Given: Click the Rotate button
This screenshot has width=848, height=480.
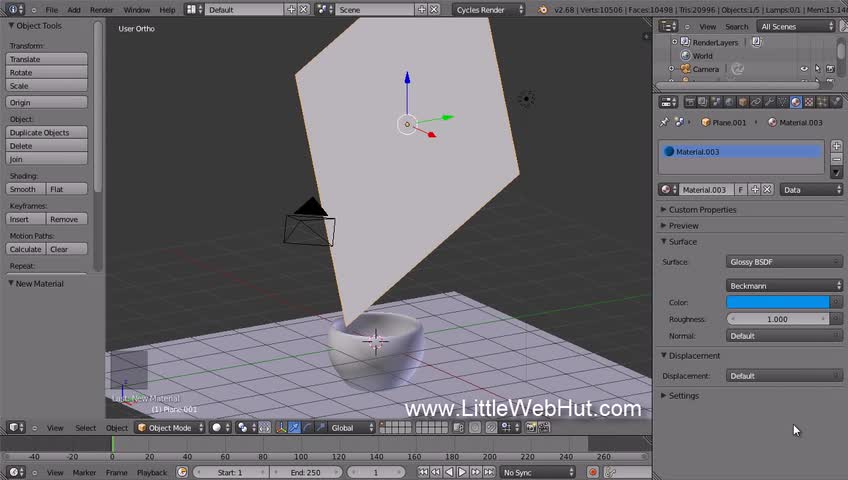Looking at the screenshot, I should point(47,72).
